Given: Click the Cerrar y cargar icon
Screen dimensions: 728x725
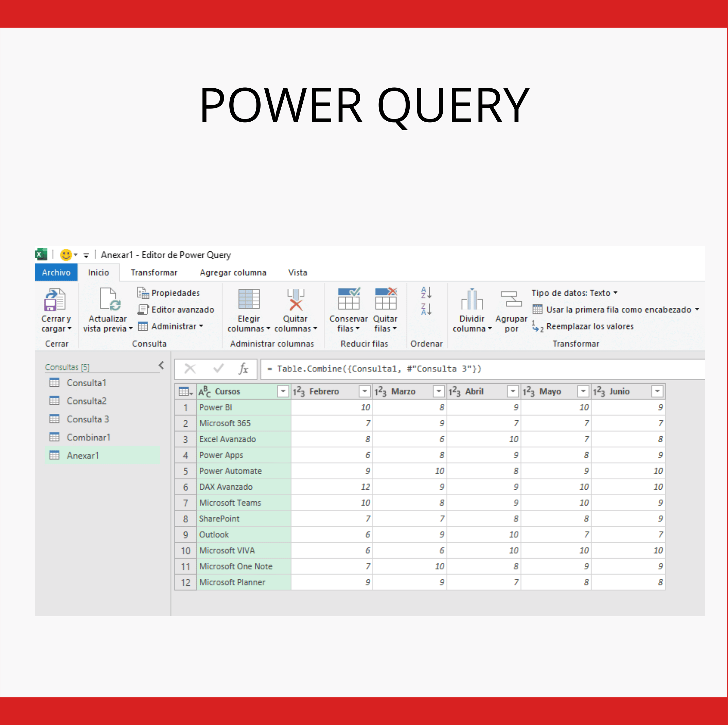Looking at the screenshot, I should [55, 300].
